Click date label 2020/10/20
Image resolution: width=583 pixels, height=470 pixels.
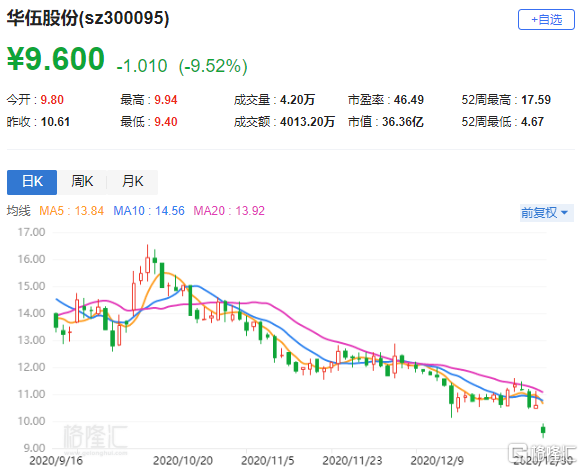point(183,461)
